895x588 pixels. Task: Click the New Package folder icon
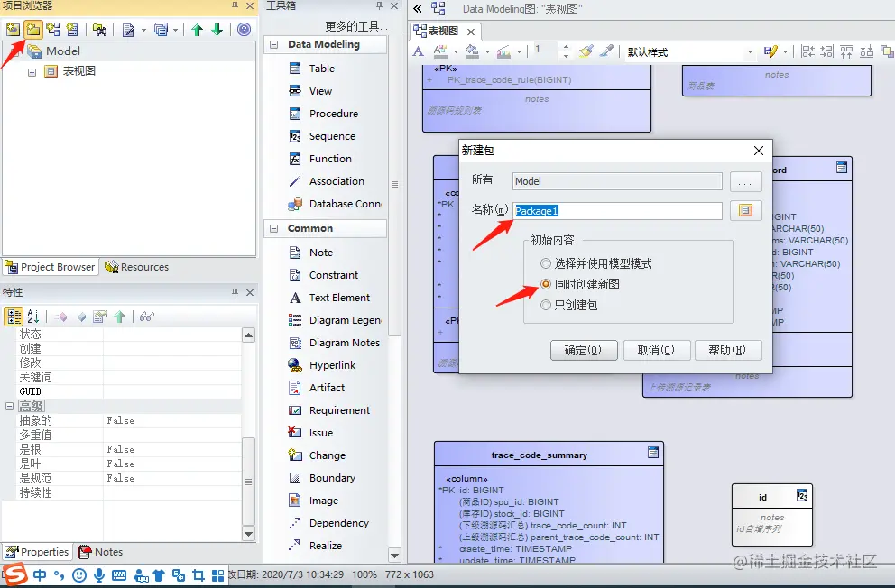(33, 29)
